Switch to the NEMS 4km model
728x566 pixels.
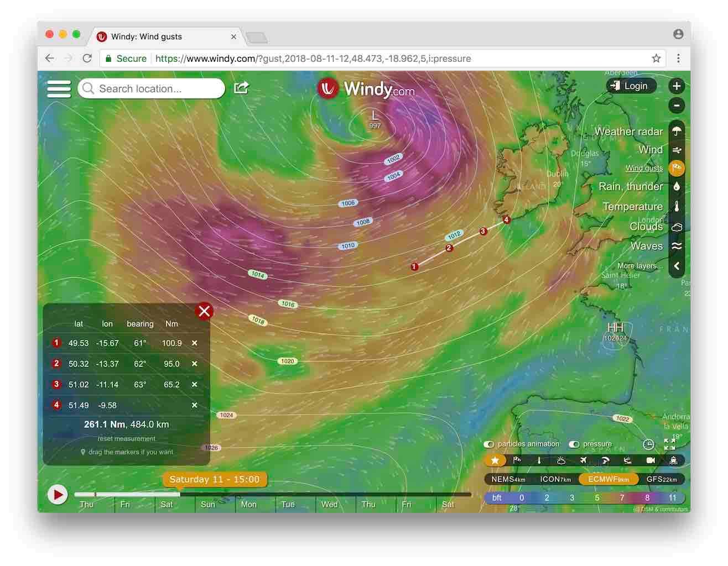(x=508, y=479)
